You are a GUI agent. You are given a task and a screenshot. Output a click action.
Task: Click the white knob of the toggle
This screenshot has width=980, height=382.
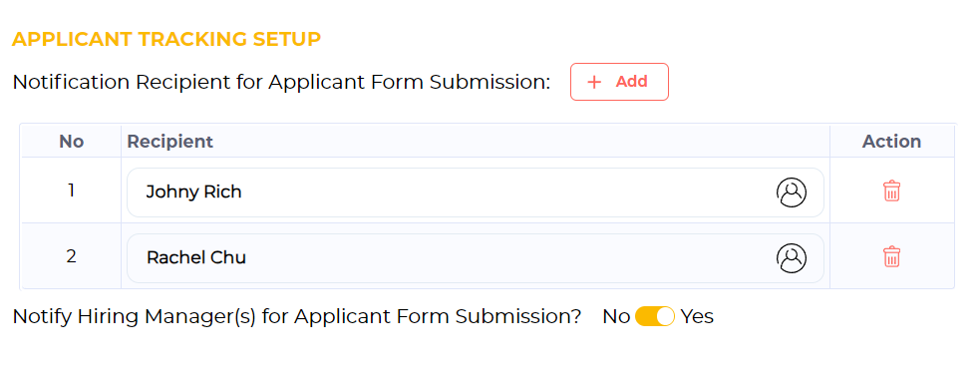pyautogui.click(x=666, y=316)
